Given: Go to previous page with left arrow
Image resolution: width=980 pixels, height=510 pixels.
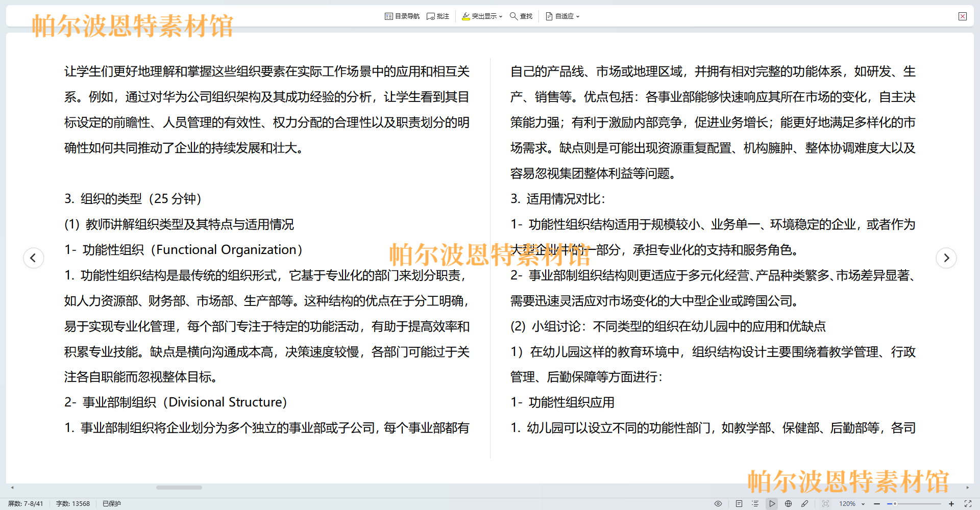Looking at the screenshot, I should 34,258.
